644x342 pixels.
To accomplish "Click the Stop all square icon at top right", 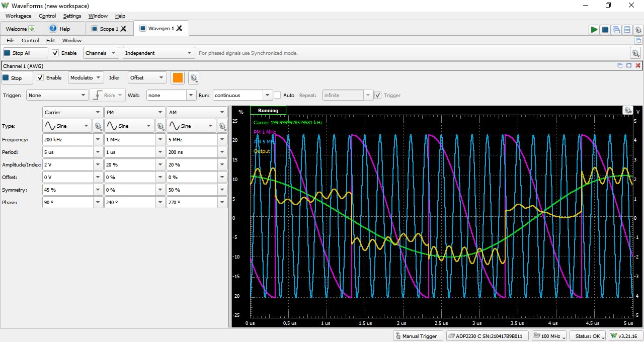I will 605,30.
